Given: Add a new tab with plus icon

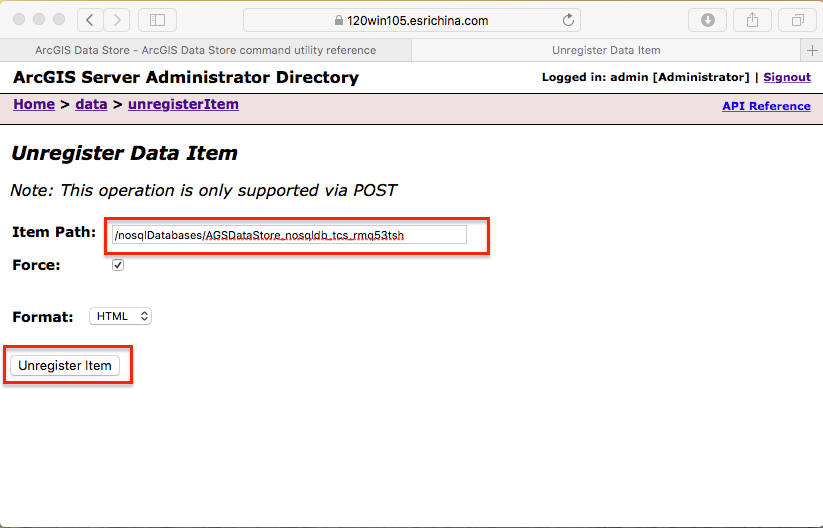Looking at the screenshot, I should coord(812,50).
